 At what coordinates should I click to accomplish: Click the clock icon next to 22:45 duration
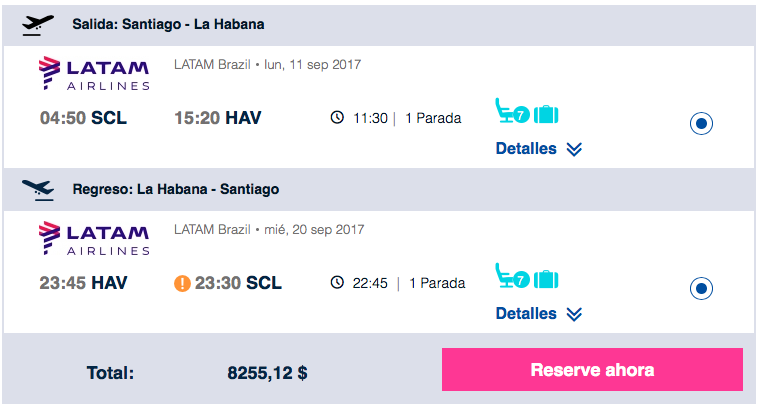click(337, 282)
